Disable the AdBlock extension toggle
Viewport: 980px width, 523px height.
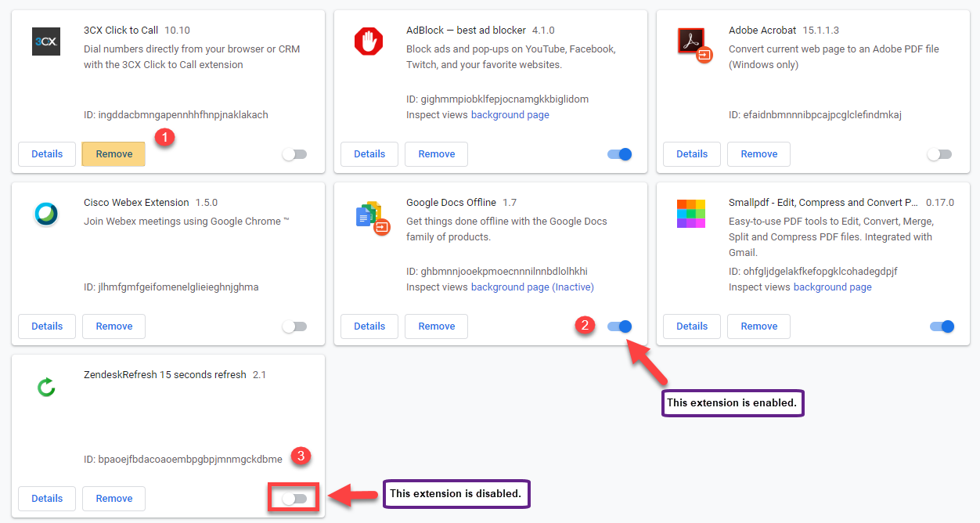619,154
